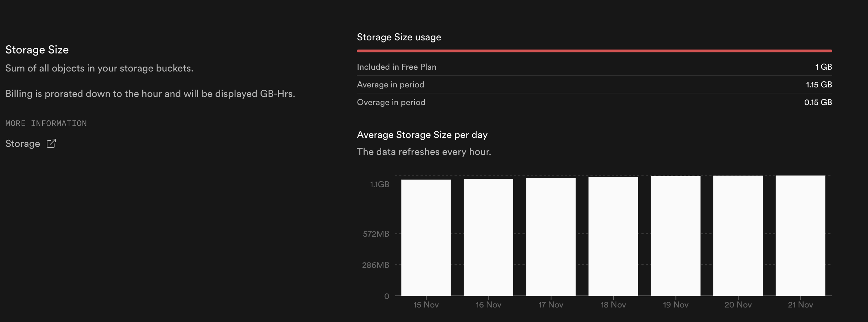Select the 16 Nov bar in chart
Screen dimensions: 868x322
[x=488, y=237]
